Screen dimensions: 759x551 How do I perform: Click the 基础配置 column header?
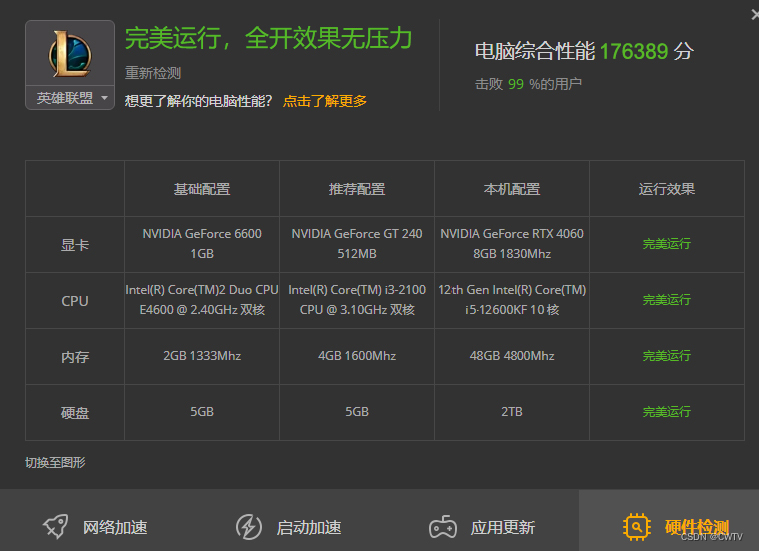pos(202,189)
